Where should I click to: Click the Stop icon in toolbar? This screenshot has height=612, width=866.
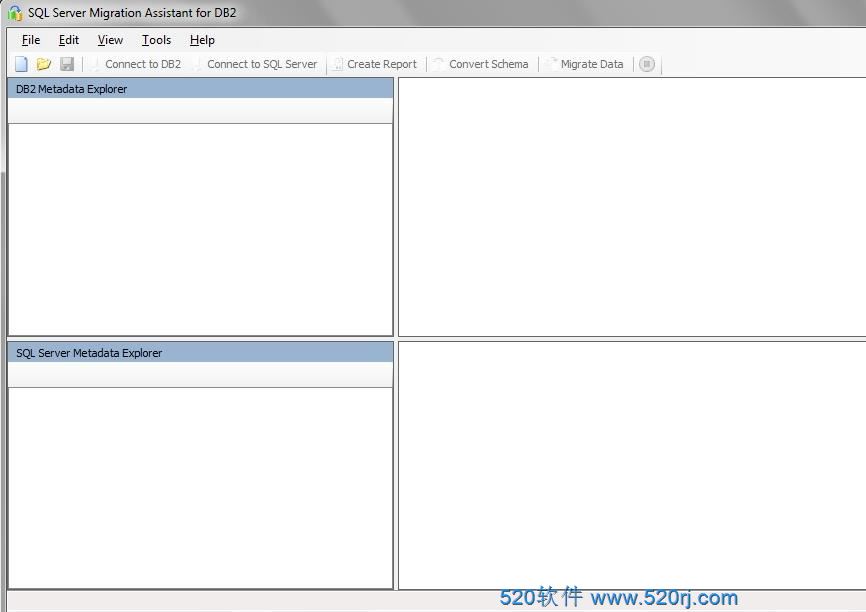(647, 64)
